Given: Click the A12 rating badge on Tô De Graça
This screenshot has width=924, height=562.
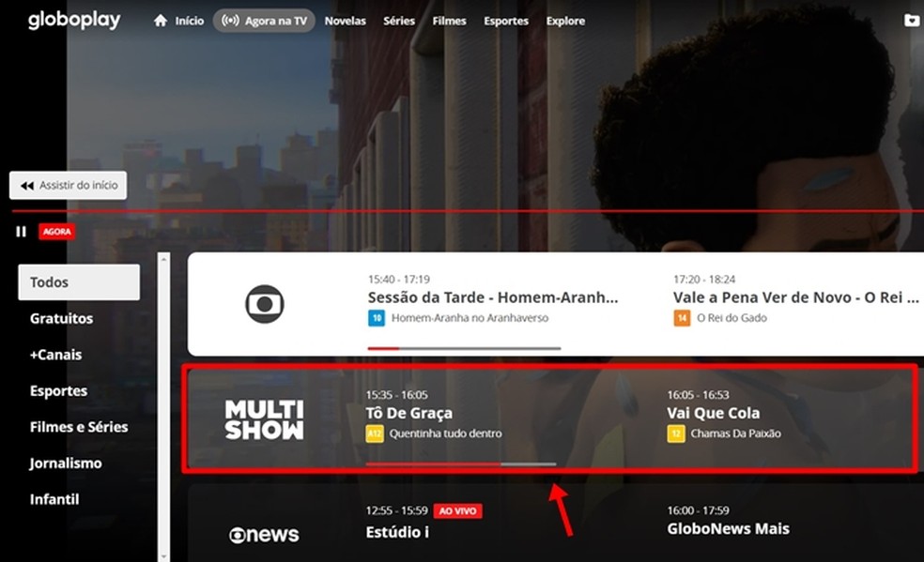Looking at the screenshot, I should [374, 433].
